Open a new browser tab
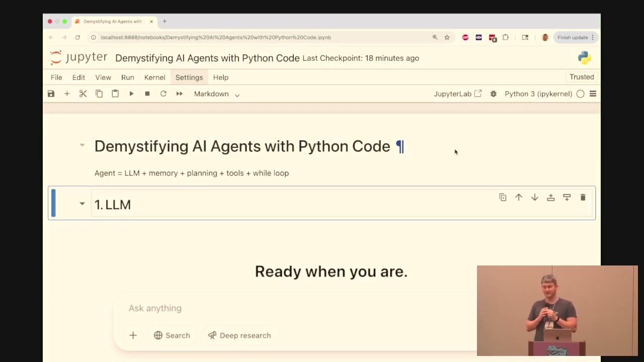 (x=165, y=21)
